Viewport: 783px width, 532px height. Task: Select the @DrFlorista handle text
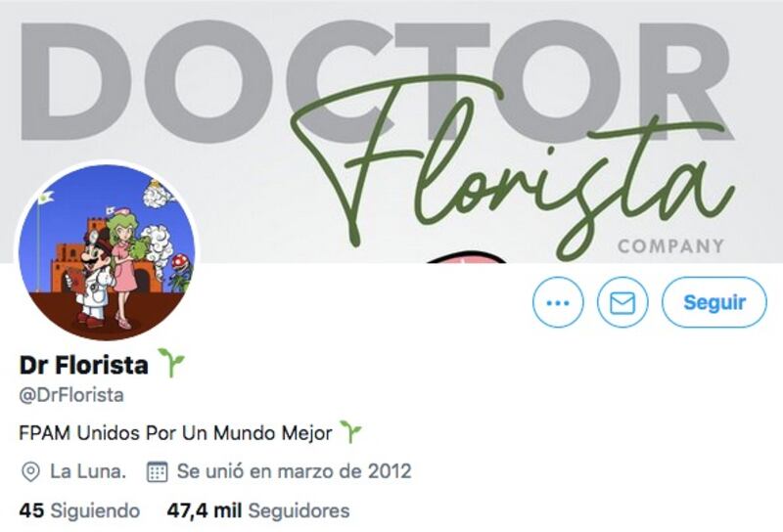tap(71, 395)
